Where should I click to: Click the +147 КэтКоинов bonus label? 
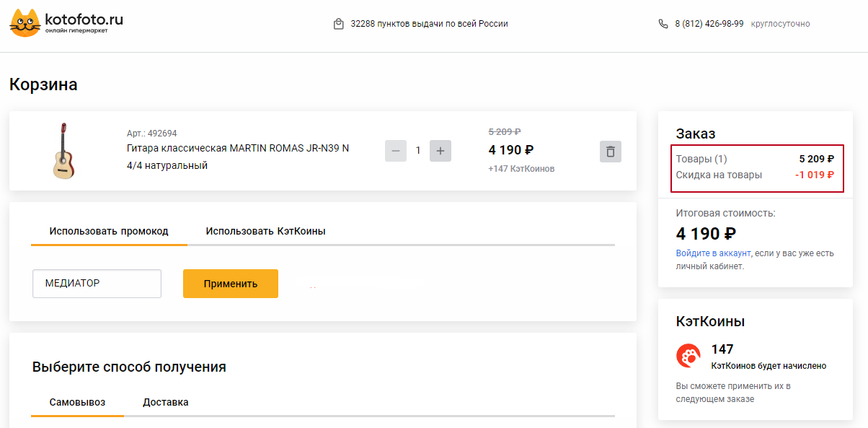pyautogui.click(x=521, y=169)
